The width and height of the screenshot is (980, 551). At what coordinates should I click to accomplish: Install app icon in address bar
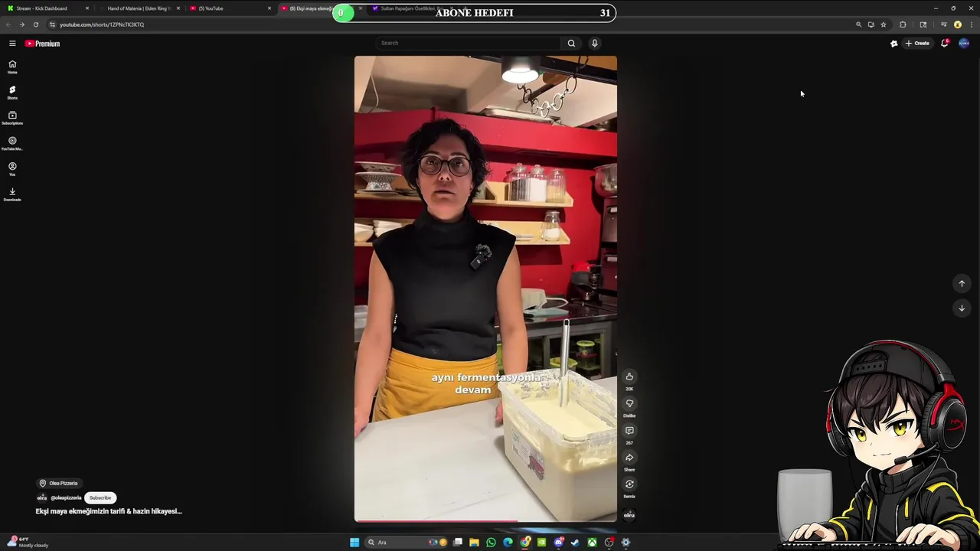(871, 24)
